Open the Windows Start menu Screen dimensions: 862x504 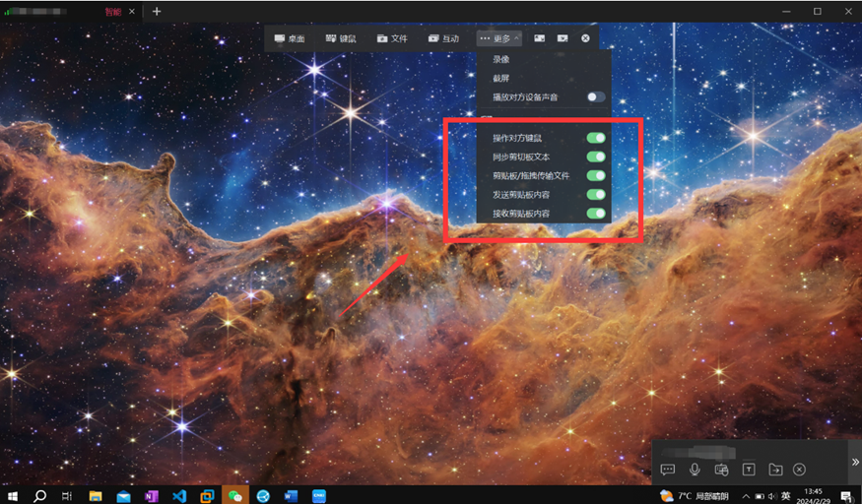(x=12, y=496)
